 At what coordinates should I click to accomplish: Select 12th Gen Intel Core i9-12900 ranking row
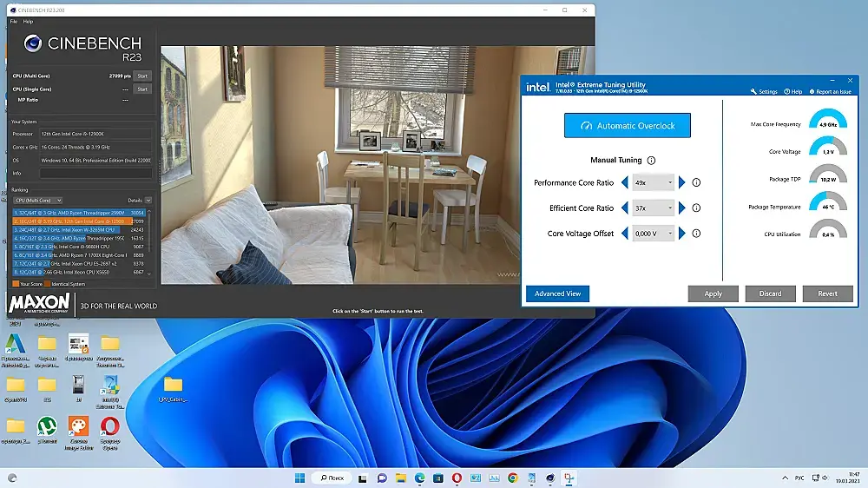(79, 221)
